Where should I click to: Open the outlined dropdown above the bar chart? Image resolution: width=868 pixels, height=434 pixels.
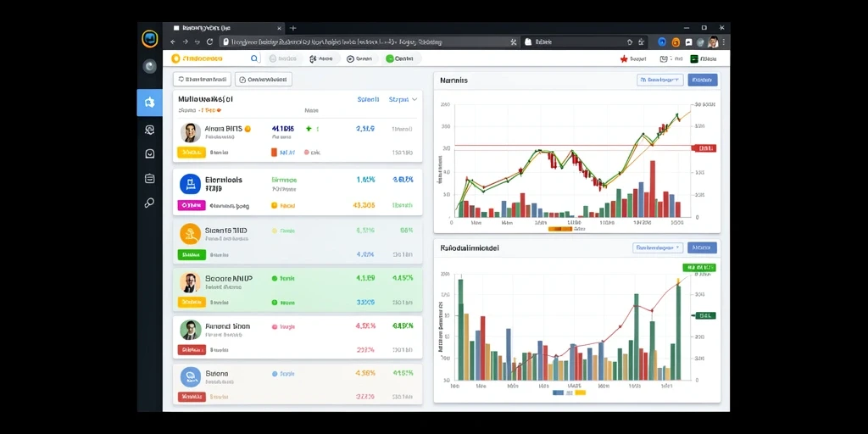click(x=658, y=248)
